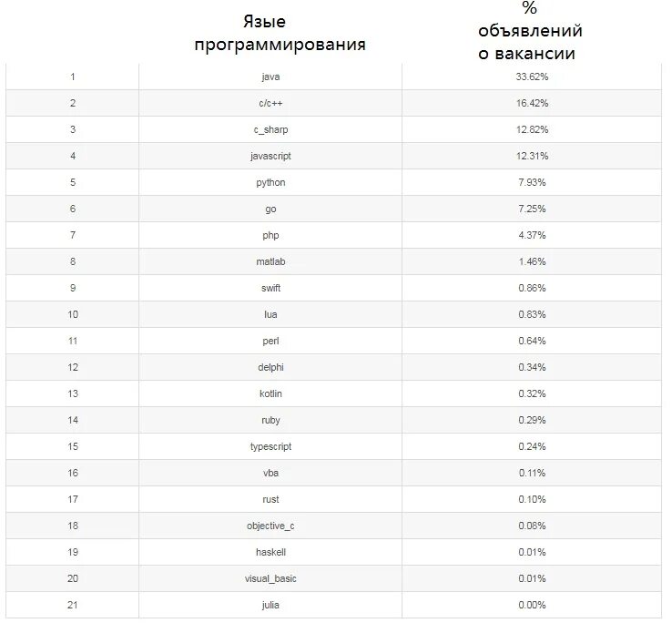This screenshot has height=623, width=672.
Task: Select the "objective_c" language cell
Action: (270, 526)
